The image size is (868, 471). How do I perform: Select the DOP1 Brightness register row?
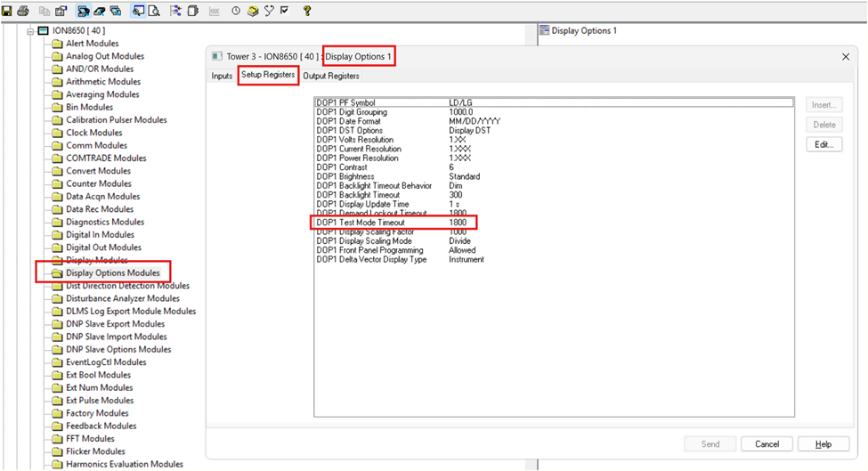pyautogui.click(x=554, y=176)
